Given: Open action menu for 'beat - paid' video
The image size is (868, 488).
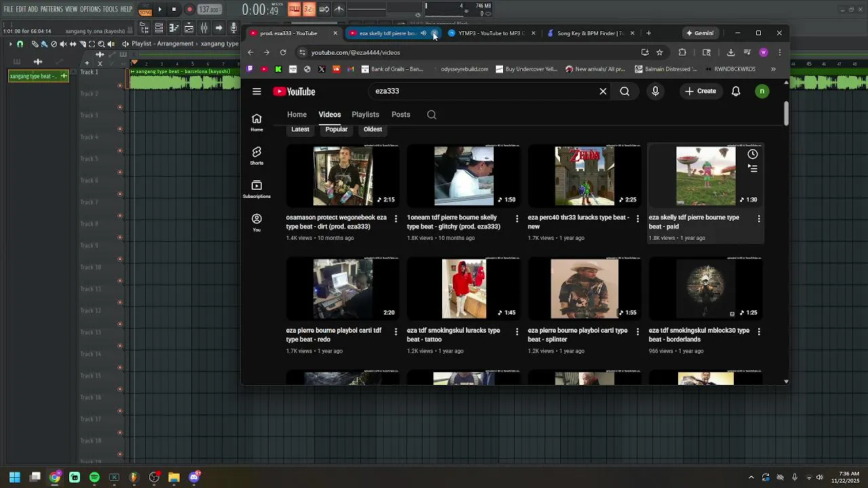Looking at the screenshot, I should point(759,219).
